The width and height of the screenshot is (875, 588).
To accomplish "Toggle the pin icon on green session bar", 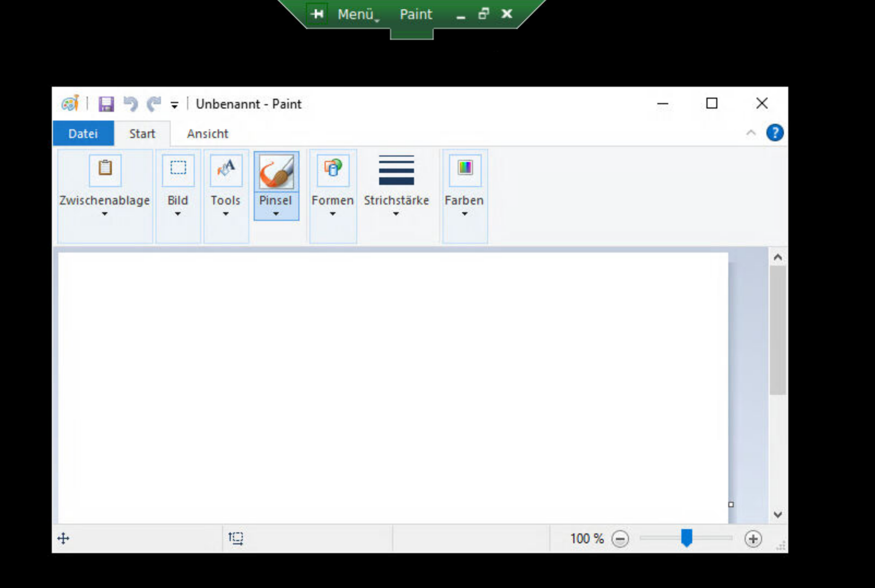I will pyautogui.click(x=317, y=14).
